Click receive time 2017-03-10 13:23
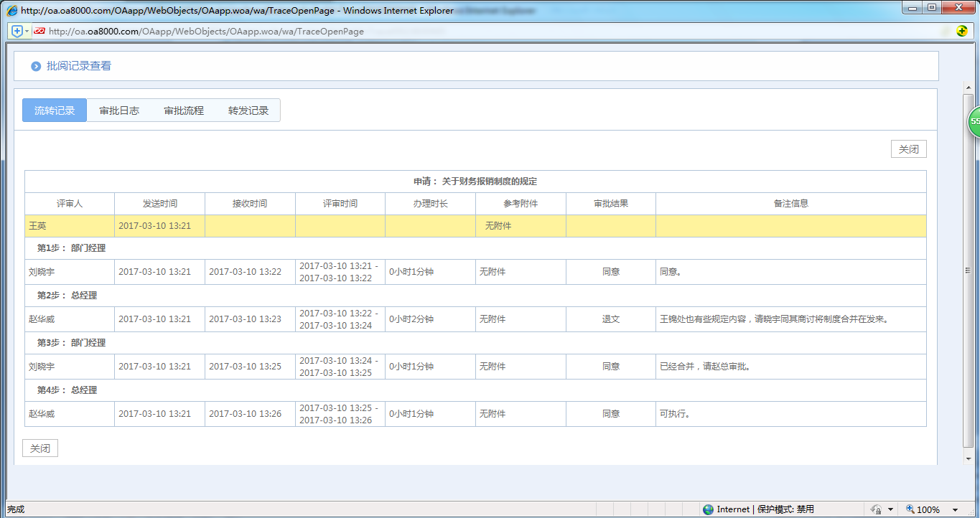Screen dimensions: 980x518 point(246,319)
